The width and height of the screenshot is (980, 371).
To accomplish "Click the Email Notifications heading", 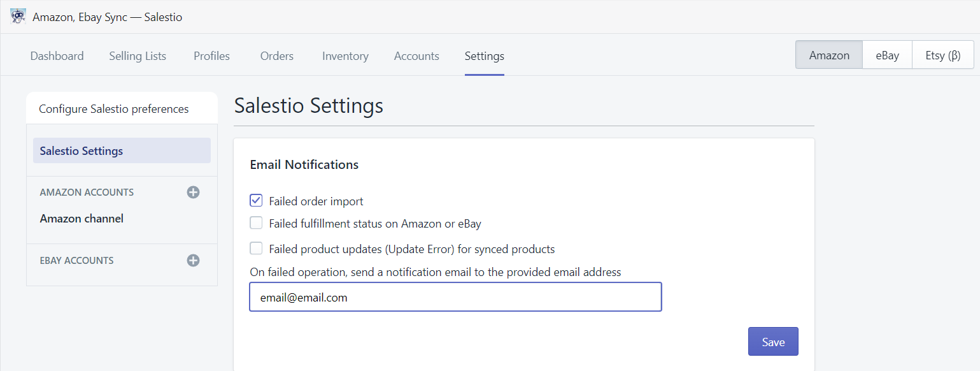I will click(304, 164).
